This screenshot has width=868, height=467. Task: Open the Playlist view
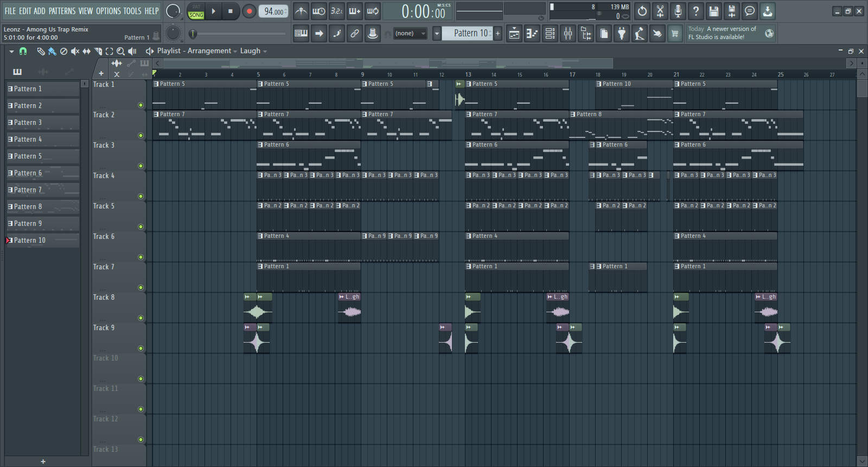click(x=514, y=34)
